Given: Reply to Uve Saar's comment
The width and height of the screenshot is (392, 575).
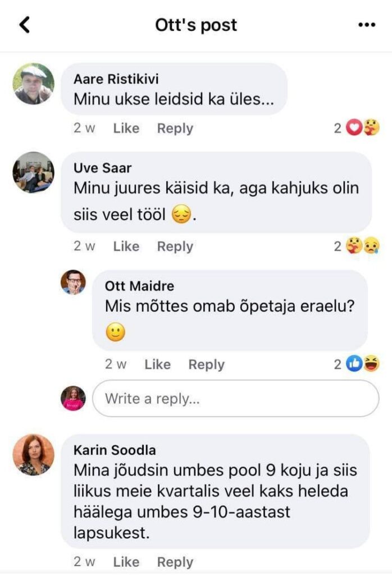Looking at the screenshot, I should 175,247.
